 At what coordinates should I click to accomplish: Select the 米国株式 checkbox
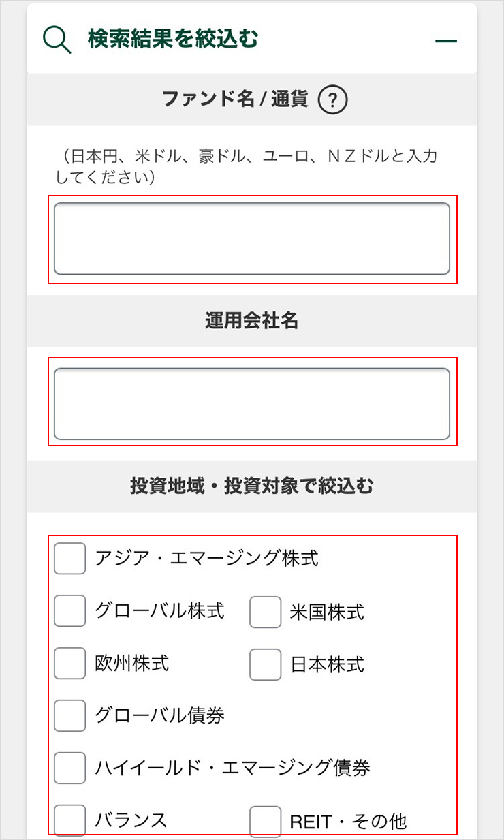pos(265,612)
